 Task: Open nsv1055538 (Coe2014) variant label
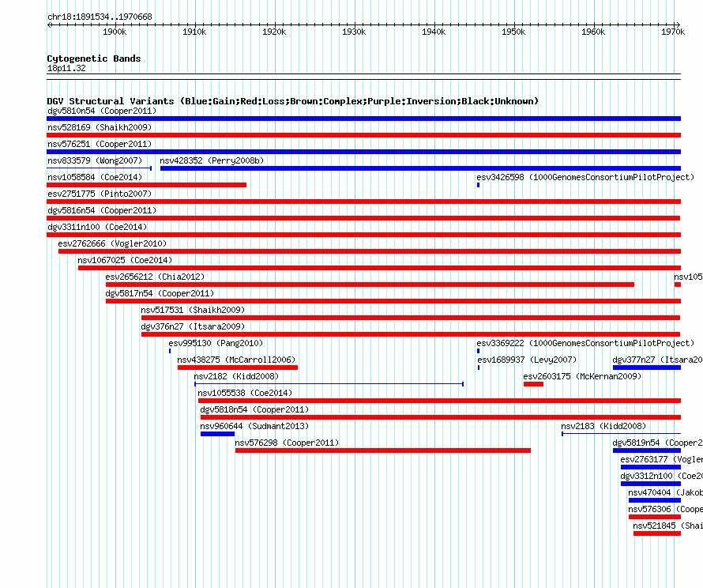pos(245,393)
